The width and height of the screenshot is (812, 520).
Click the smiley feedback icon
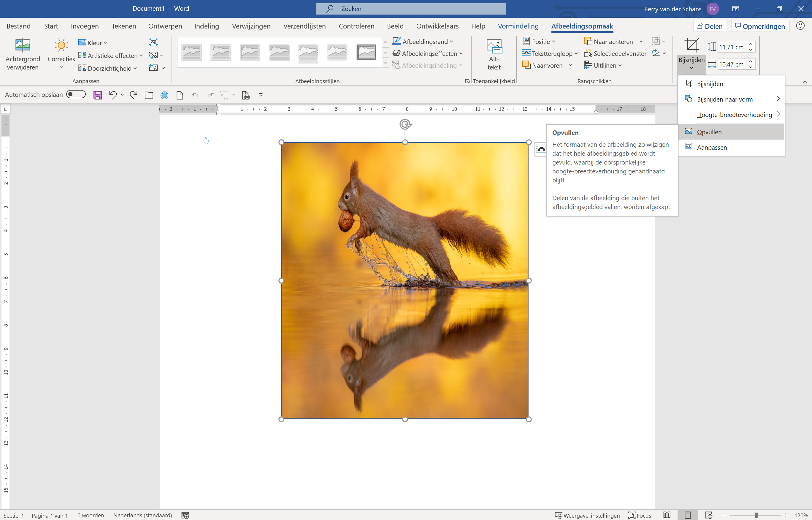click(800, 26)
